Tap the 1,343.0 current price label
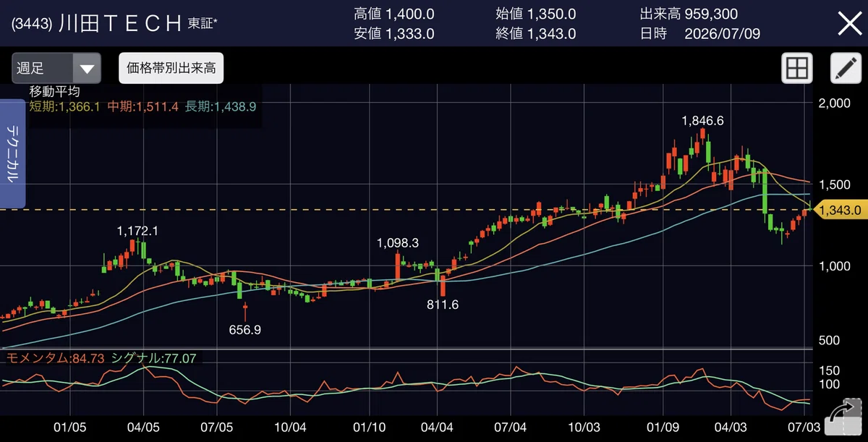 click(841, 210)
